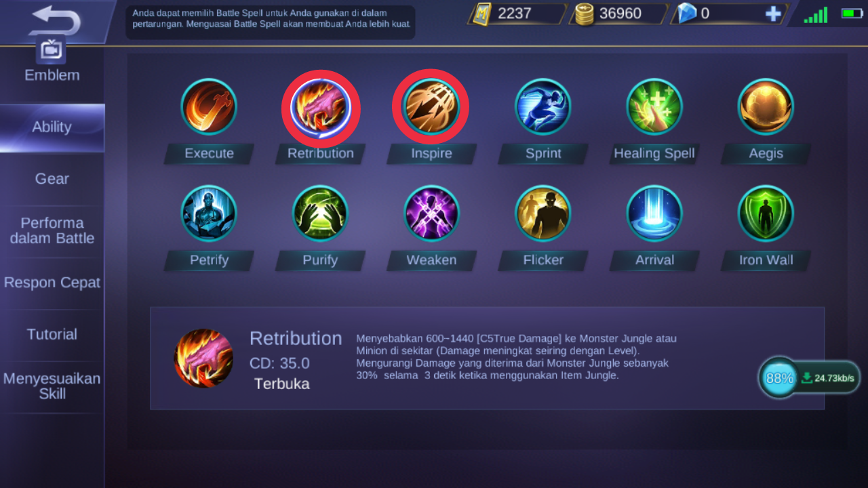Viewport: 868px width, 488px height.
Task: Pick the Inspire spell icon
Action: pos(431,107)
